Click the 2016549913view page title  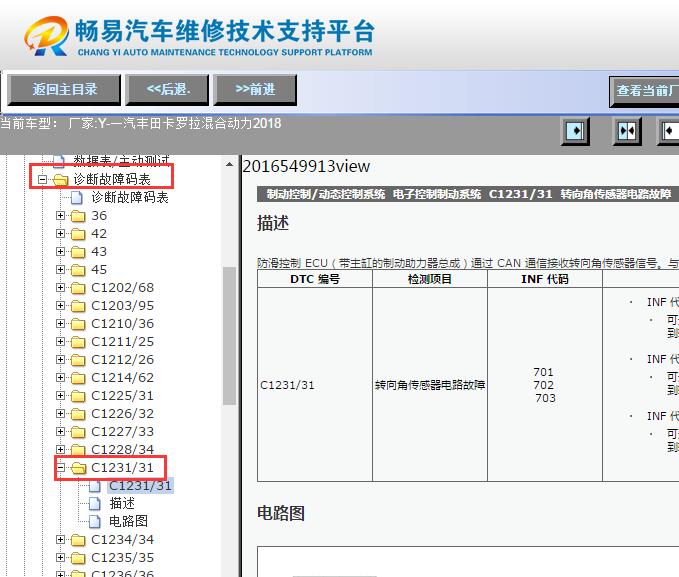point(306,166)
